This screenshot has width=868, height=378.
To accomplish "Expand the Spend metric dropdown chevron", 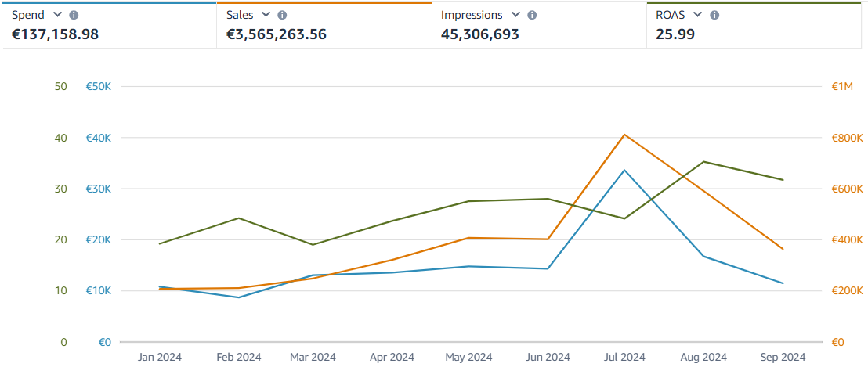I will [57, 15].
